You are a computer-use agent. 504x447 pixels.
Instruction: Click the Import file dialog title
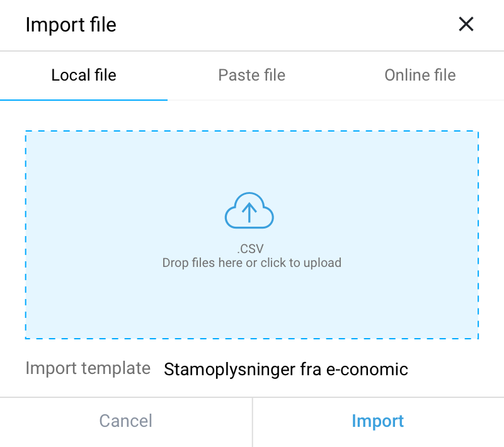coord(71,25)
